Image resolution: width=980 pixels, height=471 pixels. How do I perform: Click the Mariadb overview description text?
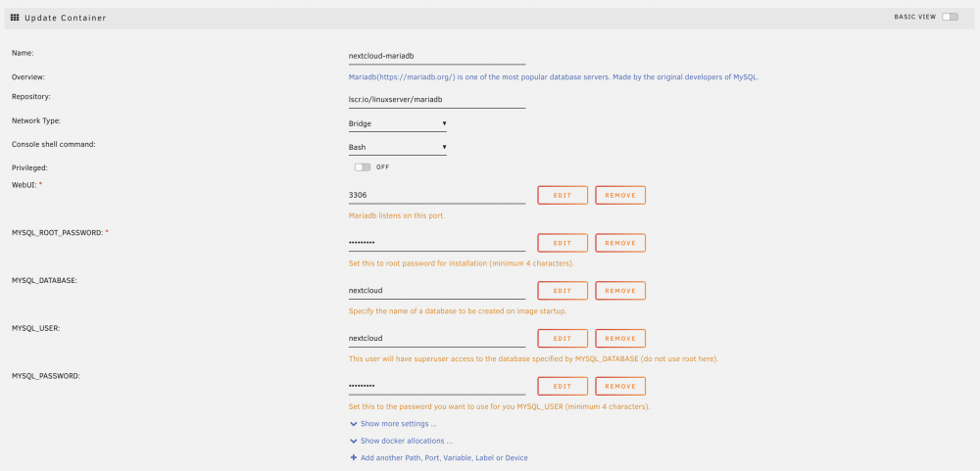click(553, 77)
